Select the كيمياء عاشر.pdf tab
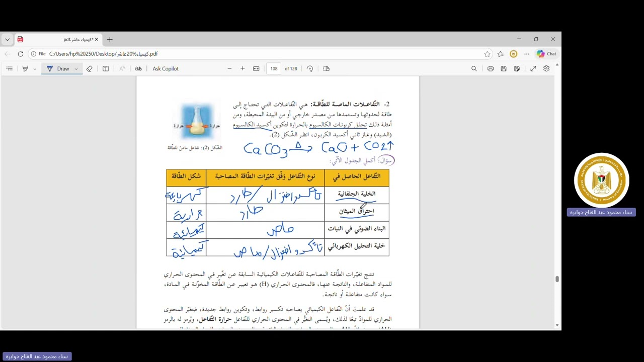The width and height of the screenshot is (644, 362). click(57, 39)
